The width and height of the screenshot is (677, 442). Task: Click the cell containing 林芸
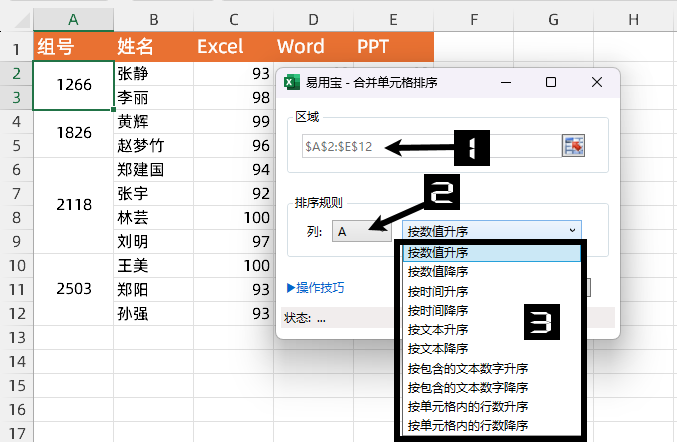[153, 218]
